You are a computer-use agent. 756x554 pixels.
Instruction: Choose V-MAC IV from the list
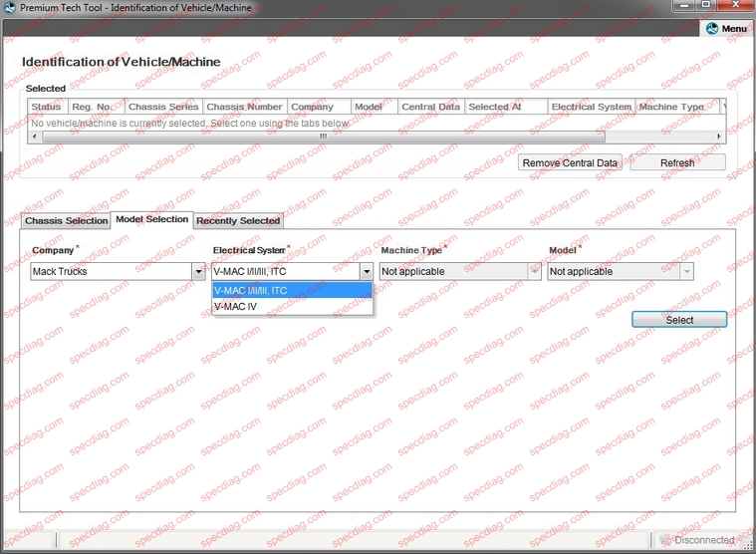click(235, 307)
